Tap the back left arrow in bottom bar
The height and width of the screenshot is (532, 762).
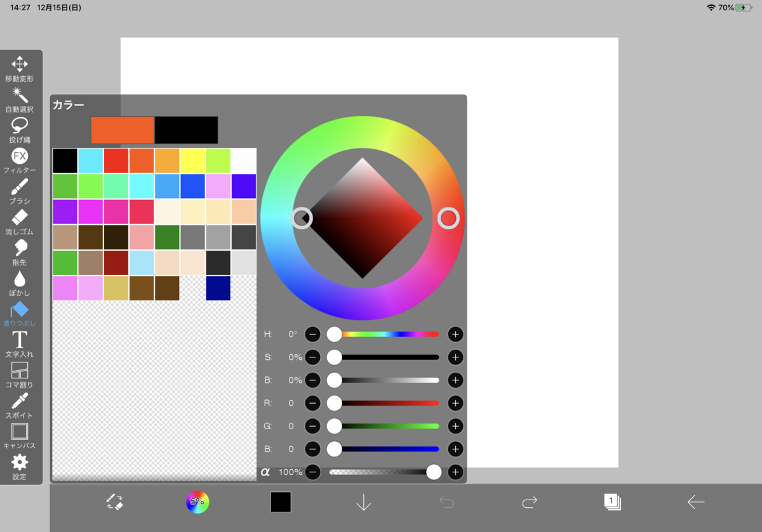(696, 502)
